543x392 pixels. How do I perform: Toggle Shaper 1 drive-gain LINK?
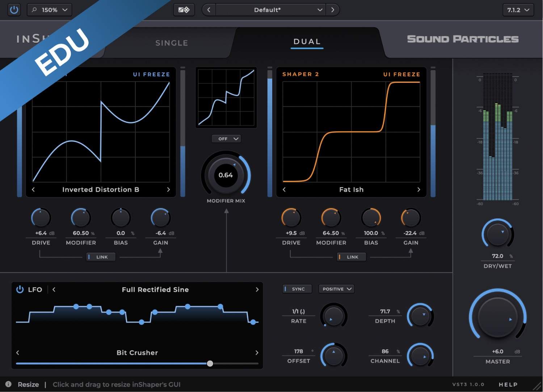tap(101, 257)
